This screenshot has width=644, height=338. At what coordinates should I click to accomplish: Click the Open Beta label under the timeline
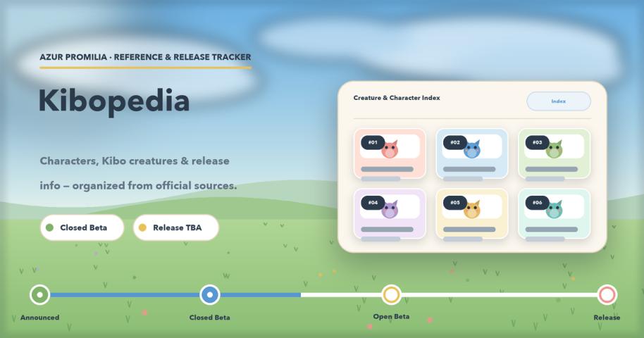(x=391, y=317)
